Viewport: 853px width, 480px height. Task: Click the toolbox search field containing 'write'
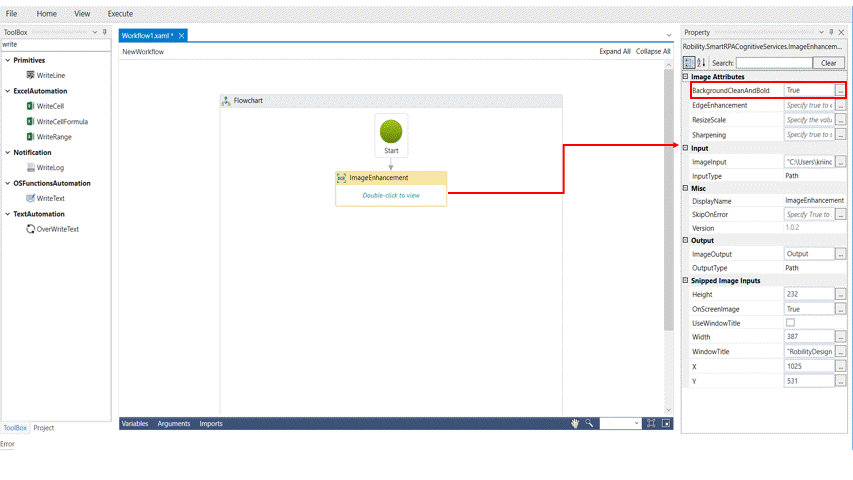(x=55, y=44)
